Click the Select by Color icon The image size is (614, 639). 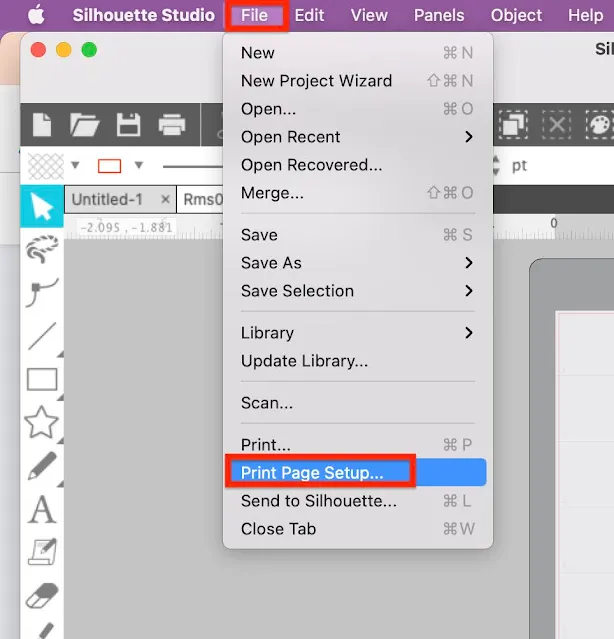(x=600, y=125)
